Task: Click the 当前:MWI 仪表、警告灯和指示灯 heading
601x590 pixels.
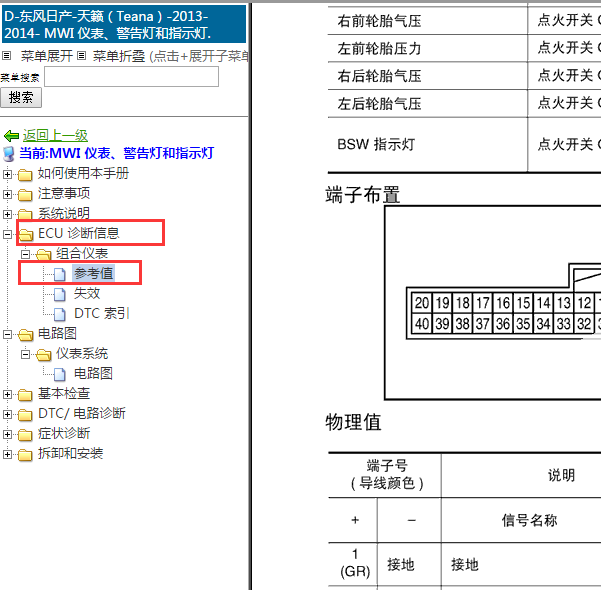Action: [117, 153]
